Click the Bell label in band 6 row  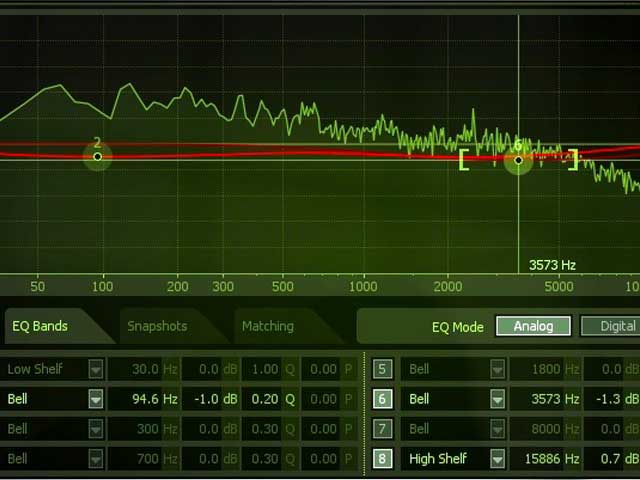419,399
